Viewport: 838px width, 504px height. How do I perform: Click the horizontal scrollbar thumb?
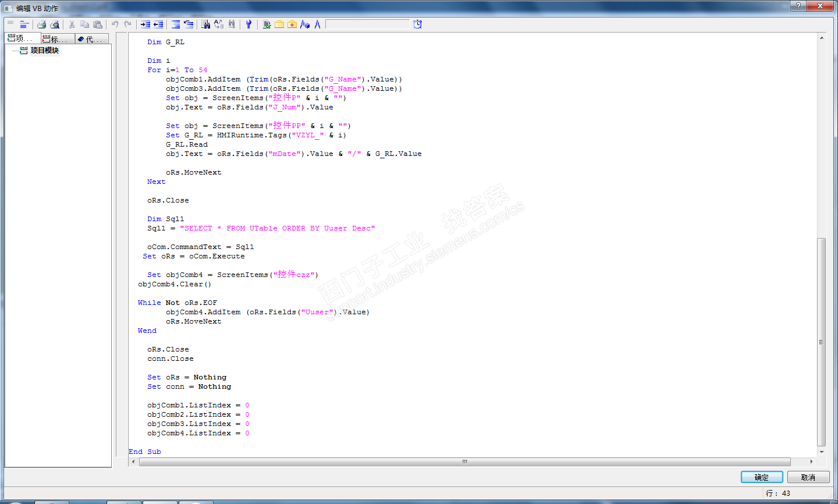[x=464, y=462]
